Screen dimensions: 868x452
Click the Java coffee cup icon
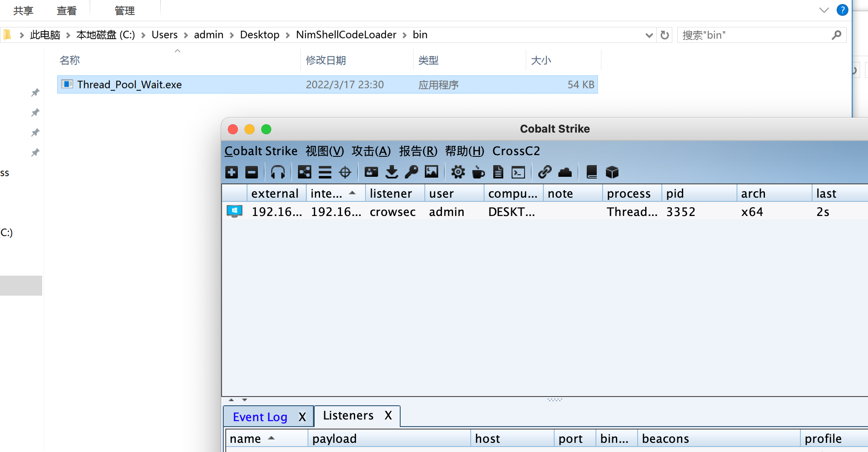point(478,172)
